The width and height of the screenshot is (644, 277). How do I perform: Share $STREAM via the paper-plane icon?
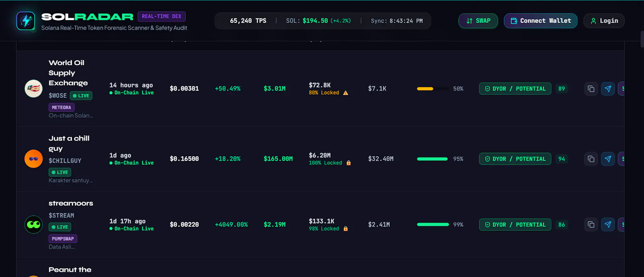608,225
